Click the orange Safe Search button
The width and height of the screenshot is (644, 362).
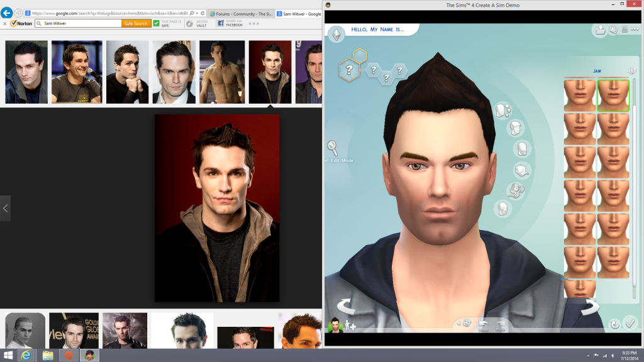coord(136,23)
